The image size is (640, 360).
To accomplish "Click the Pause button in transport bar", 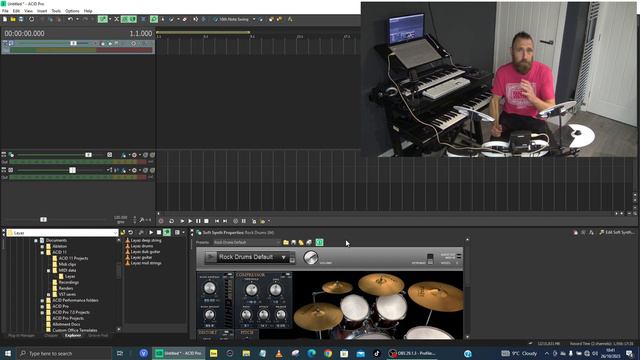I will [198, 221].
